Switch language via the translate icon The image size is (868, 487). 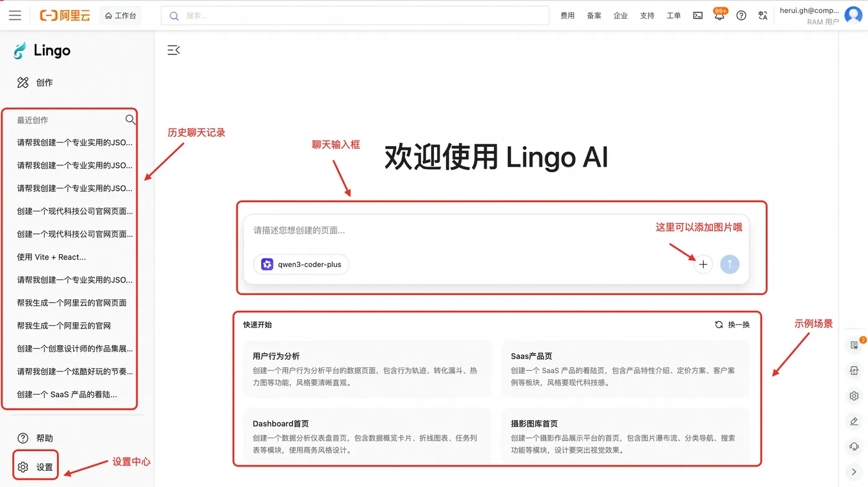tap(763, 15)
